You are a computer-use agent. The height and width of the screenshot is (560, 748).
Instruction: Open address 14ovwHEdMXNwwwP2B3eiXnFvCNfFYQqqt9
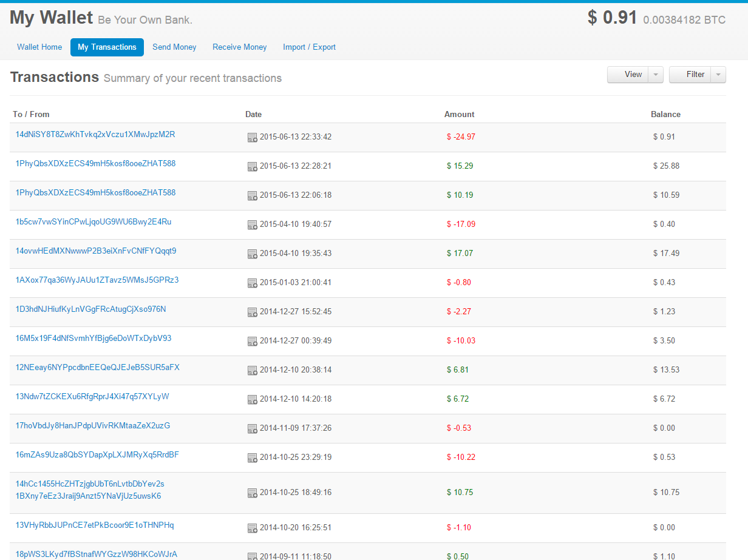[x=96, y=251]
